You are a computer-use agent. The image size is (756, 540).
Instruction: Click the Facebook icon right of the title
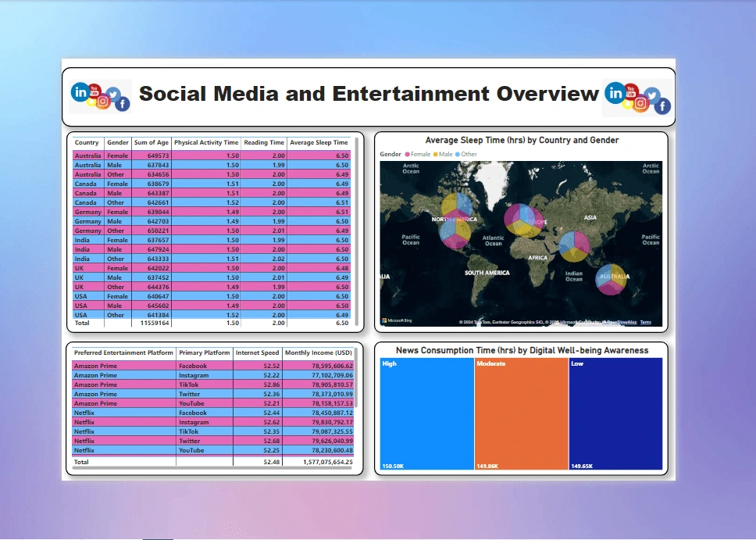[x=662, y=105]
